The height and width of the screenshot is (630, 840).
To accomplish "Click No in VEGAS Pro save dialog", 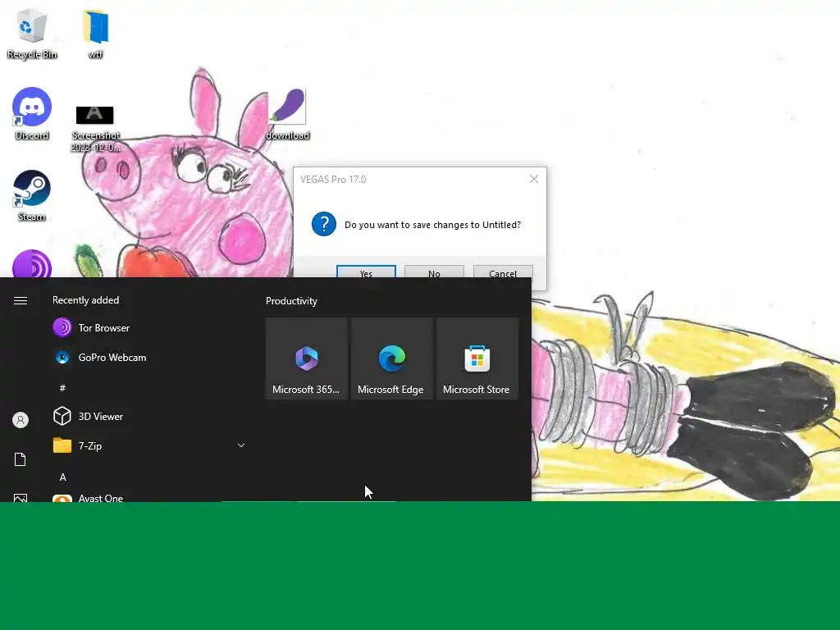I will (x=434, y=272).
